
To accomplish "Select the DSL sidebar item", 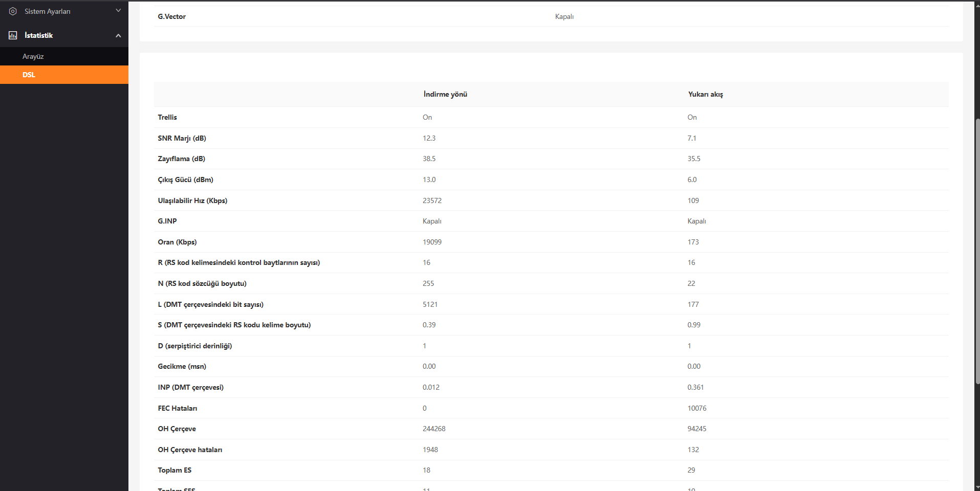I will (x=29, y=75).
